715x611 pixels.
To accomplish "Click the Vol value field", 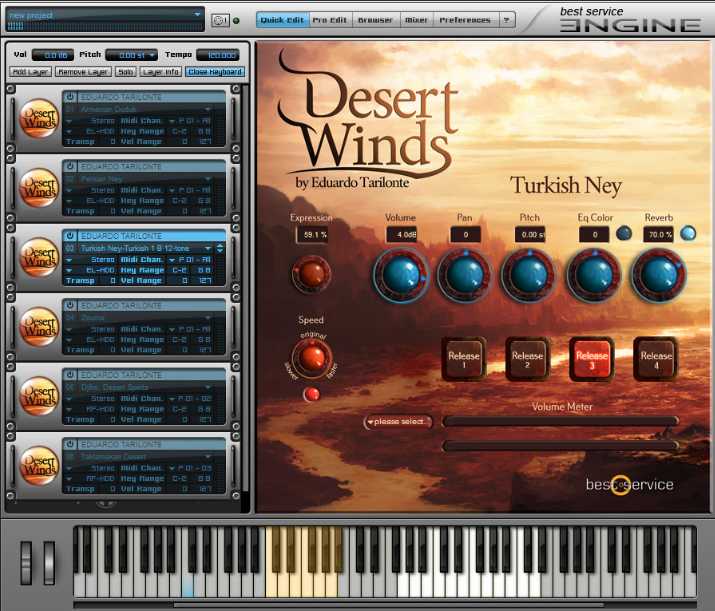I will 53,55.
